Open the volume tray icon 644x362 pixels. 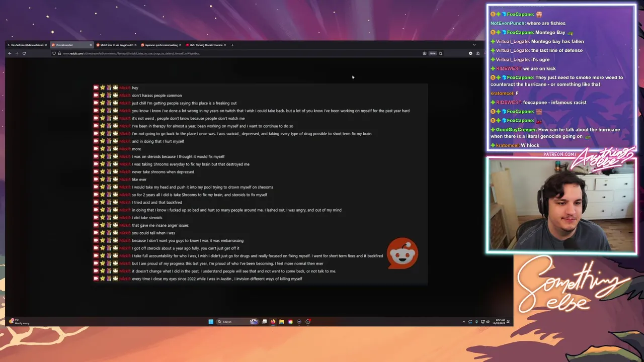tap(488, 322)
